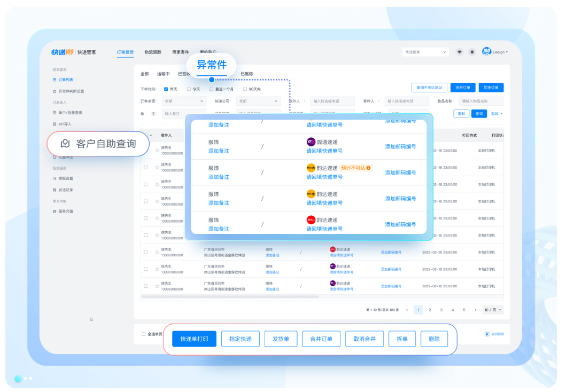Click the 模板设置 sidebar icon
566x392 pixels.
pos(55,178)
